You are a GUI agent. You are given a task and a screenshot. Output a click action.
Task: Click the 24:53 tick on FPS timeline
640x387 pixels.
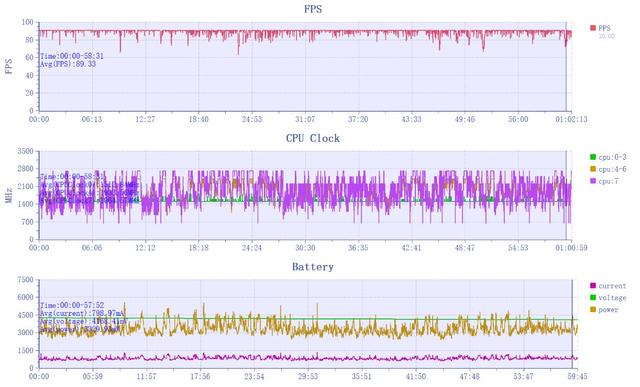pos(251,119)
